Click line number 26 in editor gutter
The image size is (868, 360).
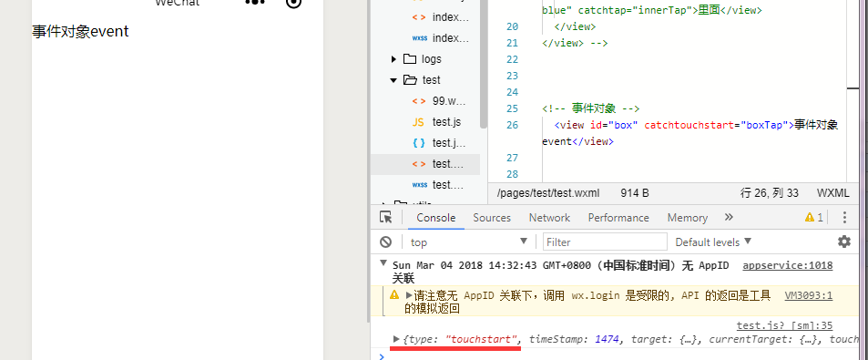(512, 125)
